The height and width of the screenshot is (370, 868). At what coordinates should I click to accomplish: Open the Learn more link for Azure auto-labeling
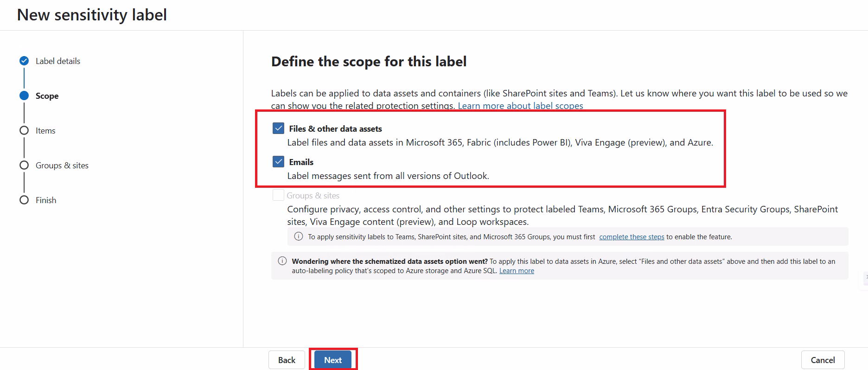click(x=517, y=271)
